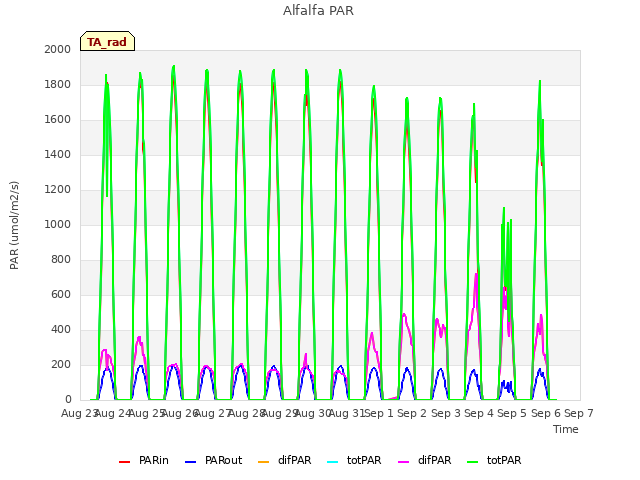Toggle difPAR label beside orange swatch
The image size is (640, 480).
click(294, 460)
